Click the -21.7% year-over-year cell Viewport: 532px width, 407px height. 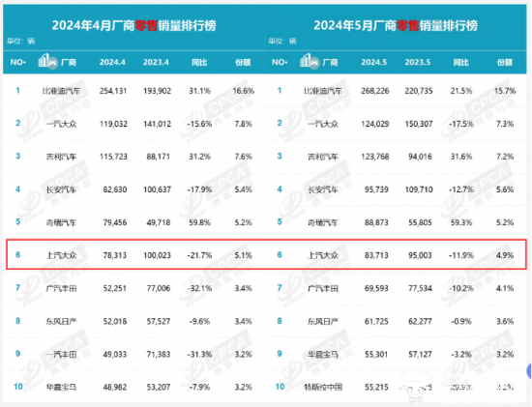coord(199,255)
